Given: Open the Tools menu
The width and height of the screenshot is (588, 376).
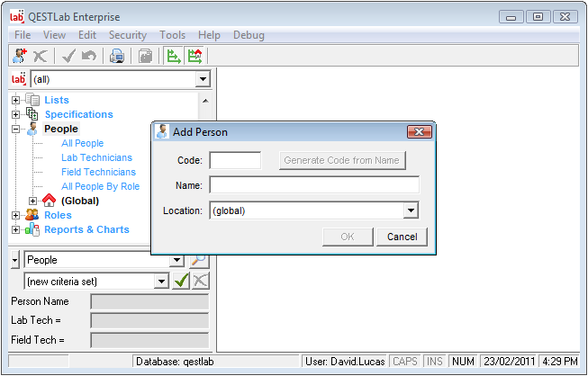Looking at the screenshot, I should coord(173,35).
